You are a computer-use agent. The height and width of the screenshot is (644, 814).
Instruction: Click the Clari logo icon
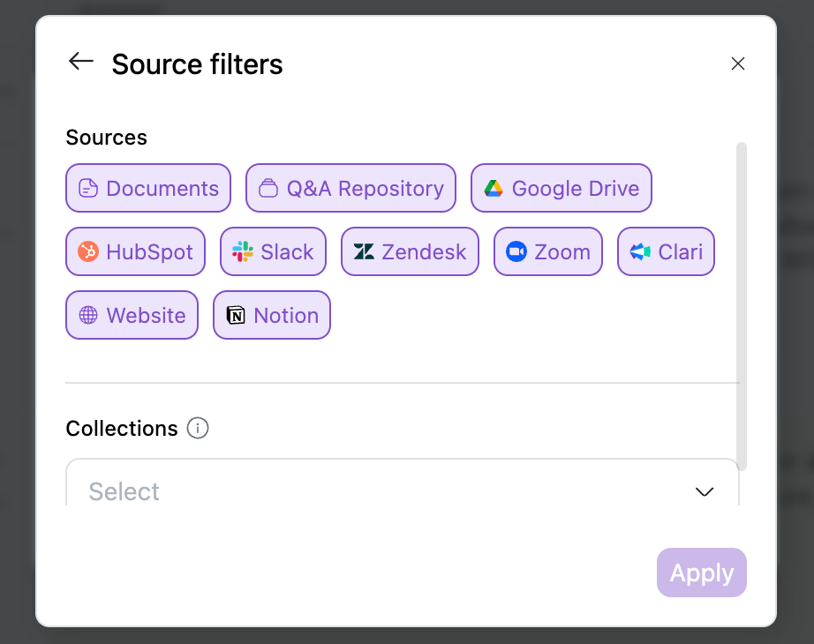tap(640, 252)
